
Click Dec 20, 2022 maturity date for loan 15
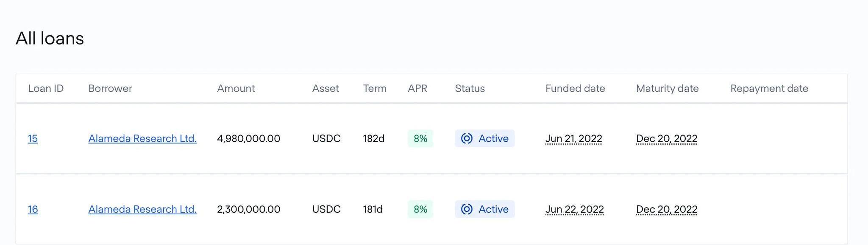coord(666,139)
